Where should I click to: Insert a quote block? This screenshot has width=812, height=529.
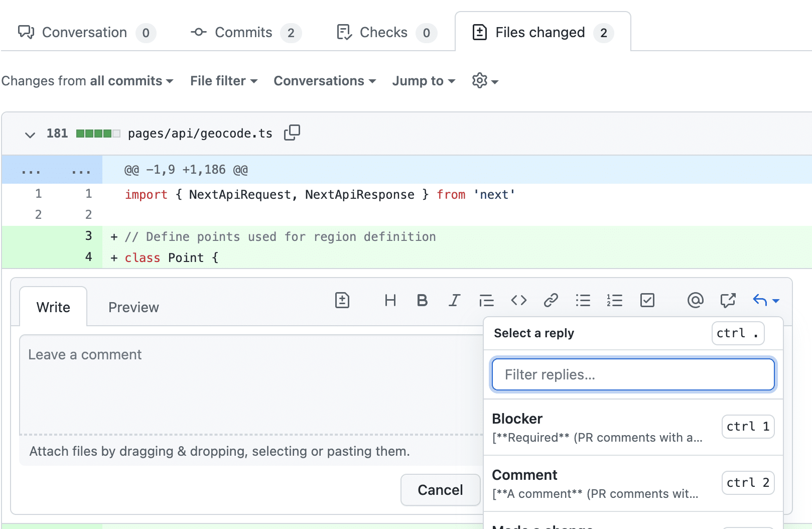[486, 300]
